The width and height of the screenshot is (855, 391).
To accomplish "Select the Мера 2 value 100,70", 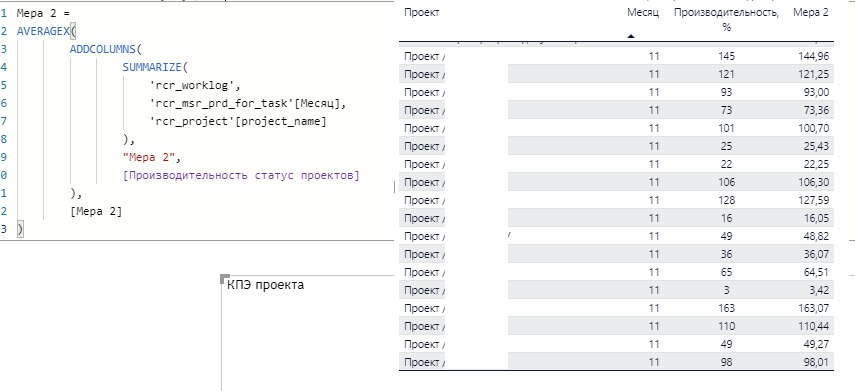I will point(814,128).
